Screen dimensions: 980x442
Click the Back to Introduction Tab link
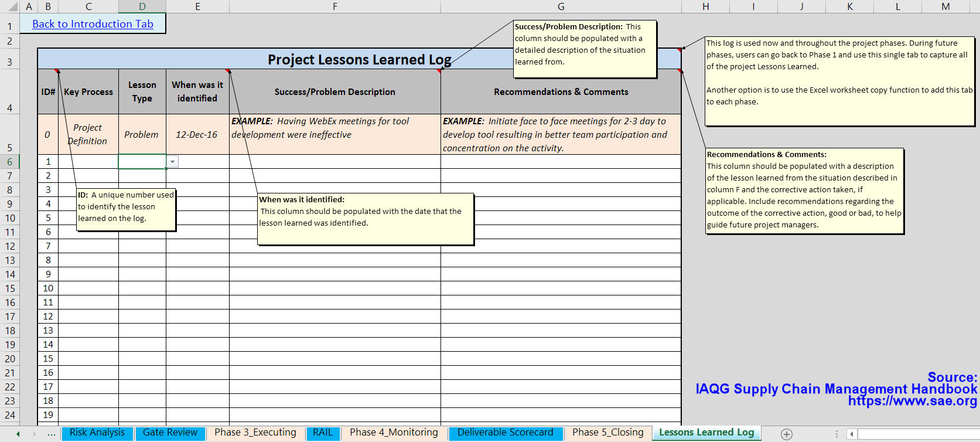click(x=93, y=24)
